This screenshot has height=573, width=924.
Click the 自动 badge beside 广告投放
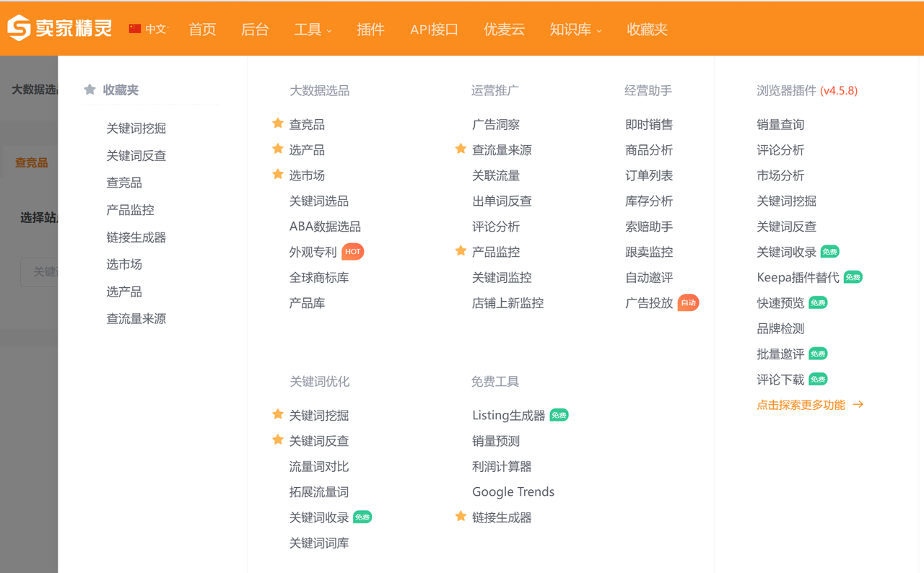point(689,303)
